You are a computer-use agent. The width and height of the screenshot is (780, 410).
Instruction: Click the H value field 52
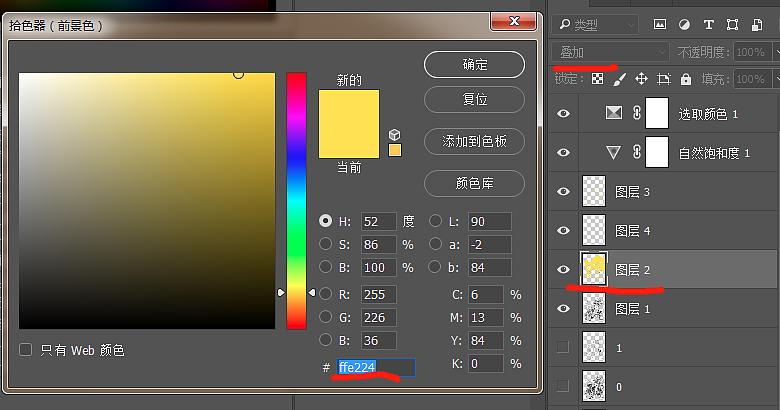[x=379, y=221]
